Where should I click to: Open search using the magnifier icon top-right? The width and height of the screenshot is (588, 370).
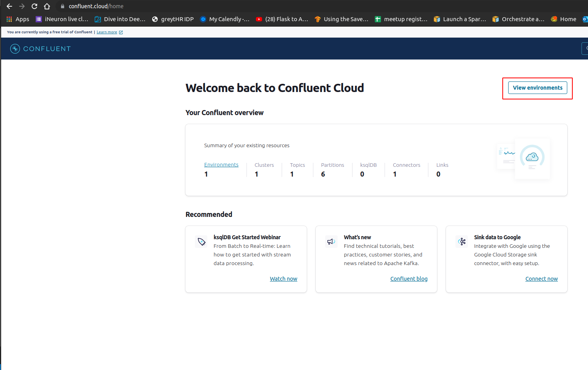(585, 49)
